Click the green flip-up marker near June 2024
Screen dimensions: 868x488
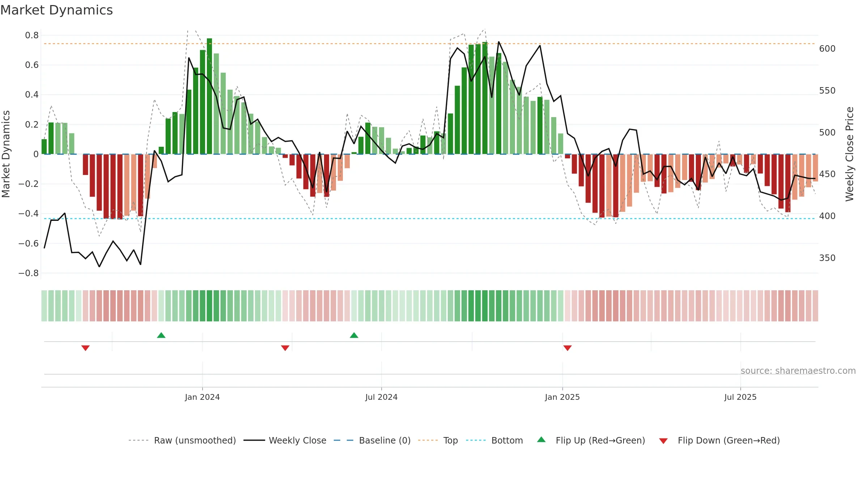(x=354, y=335)
